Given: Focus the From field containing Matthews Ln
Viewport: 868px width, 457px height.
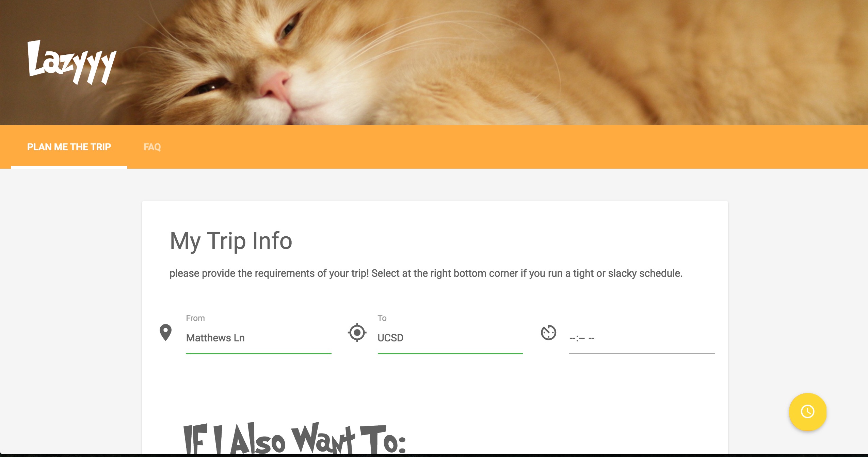Looking at the screenshot, I should (x=258, y=338).
